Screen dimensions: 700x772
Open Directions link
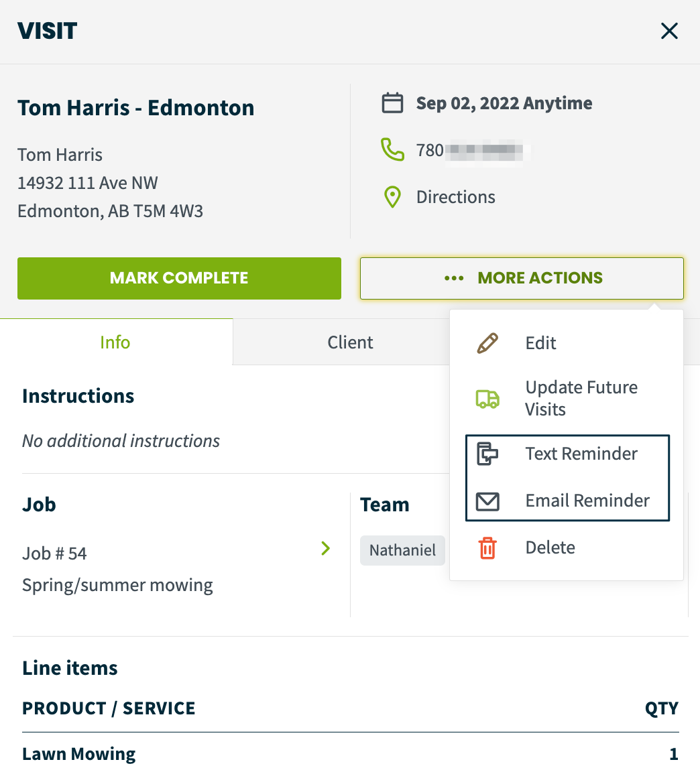(456, 197)
